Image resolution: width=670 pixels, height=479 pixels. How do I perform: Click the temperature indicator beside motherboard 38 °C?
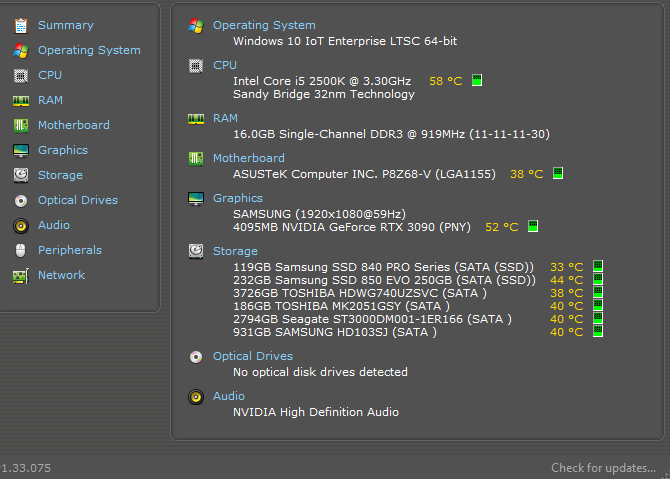click(558, 173)
